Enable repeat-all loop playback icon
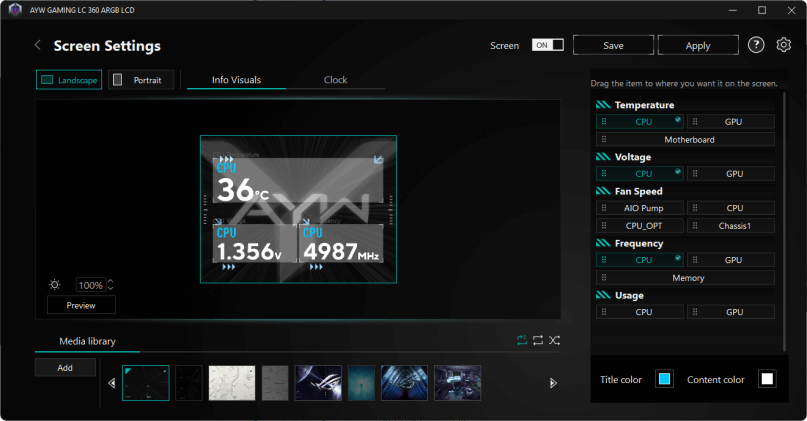Screen dimensions: 807x421 point(538,340)
